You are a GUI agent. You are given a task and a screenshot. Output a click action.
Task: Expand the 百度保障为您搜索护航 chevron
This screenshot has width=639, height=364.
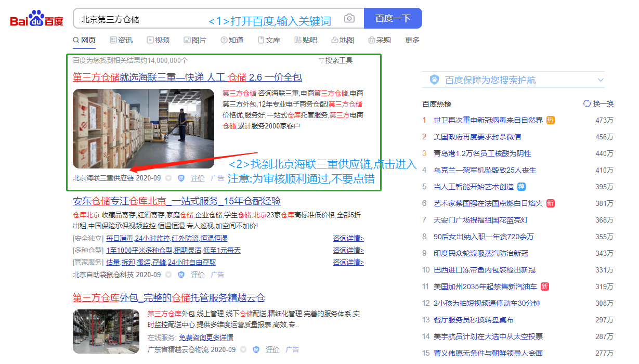pos(601,80)
